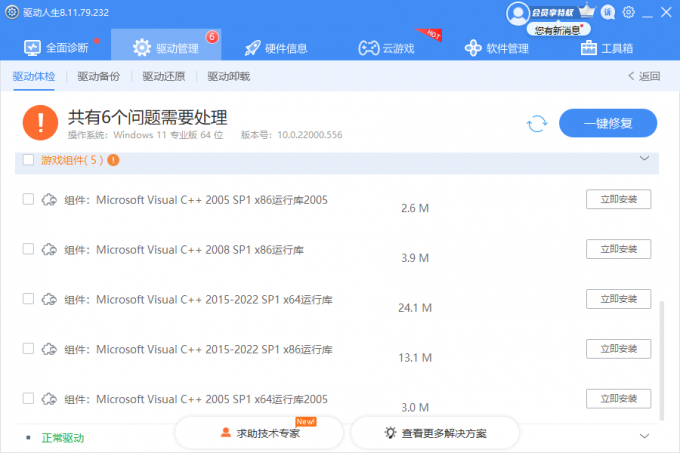Open the feedback complaint icon
The height and width of the screenshot is (453, 680).
coord(608,12)
